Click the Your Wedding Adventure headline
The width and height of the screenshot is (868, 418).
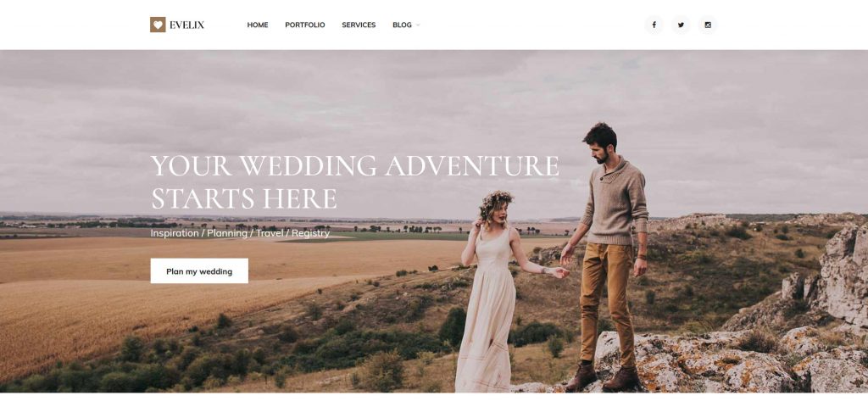pos(354,181)
